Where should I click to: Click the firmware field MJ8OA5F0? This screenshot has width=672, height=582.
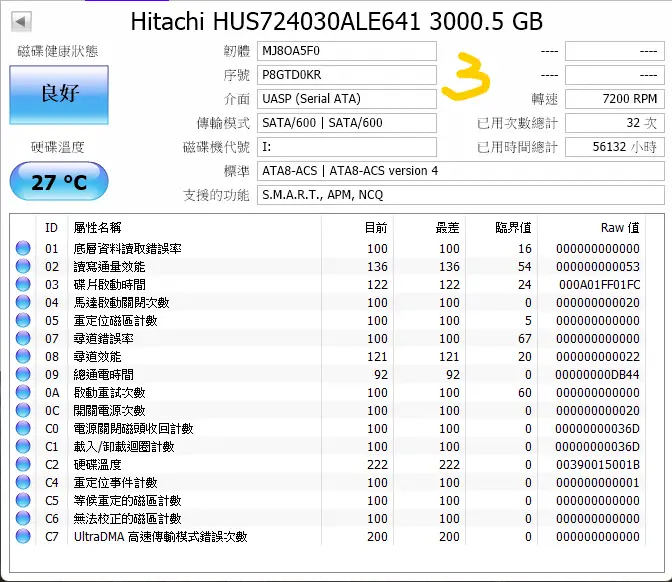point(347,51)
